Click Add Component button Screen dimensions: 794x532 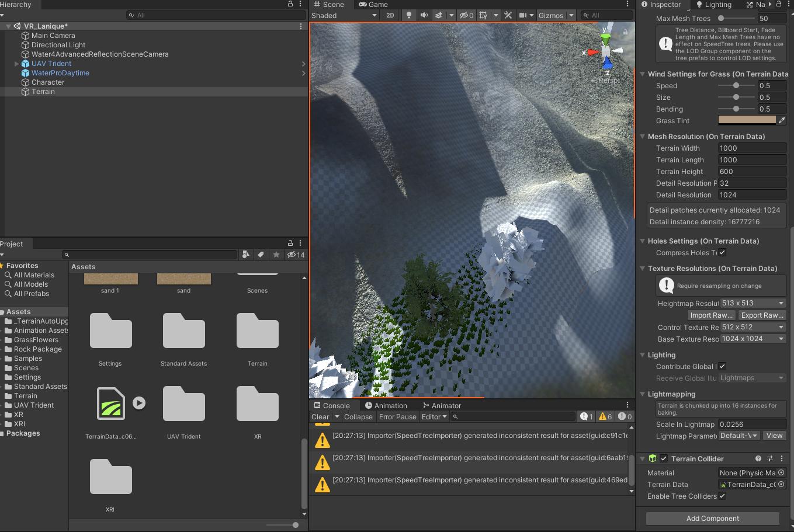713,519
